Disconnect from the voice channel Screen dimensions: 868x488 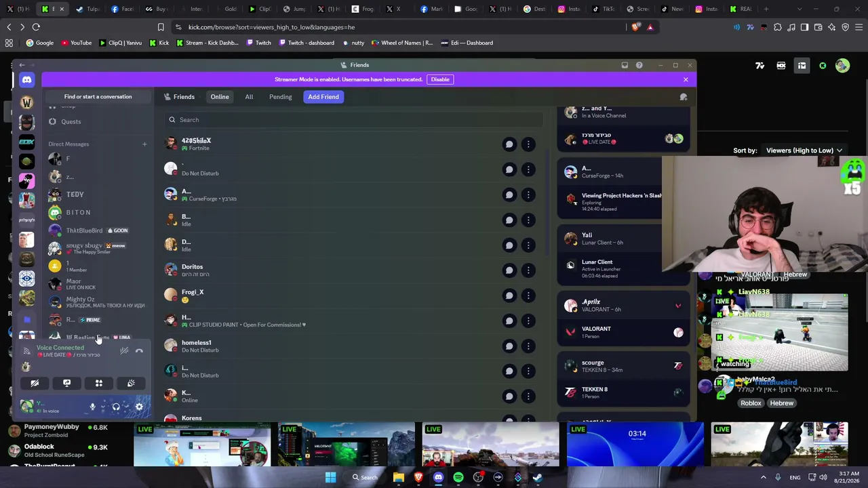pos(139,350)
